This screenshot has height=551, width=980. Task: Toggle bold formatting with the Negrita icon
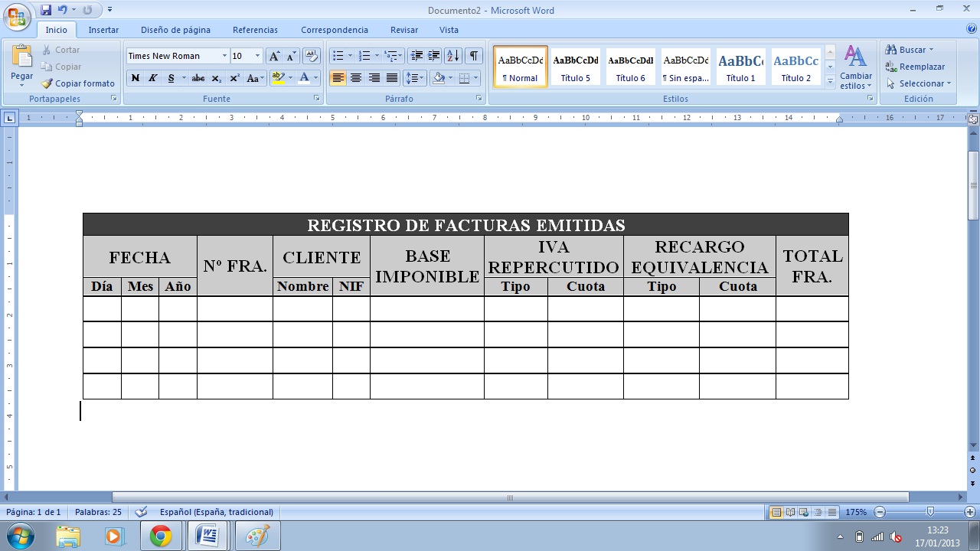pyautogui.click(x=136, y=78)
